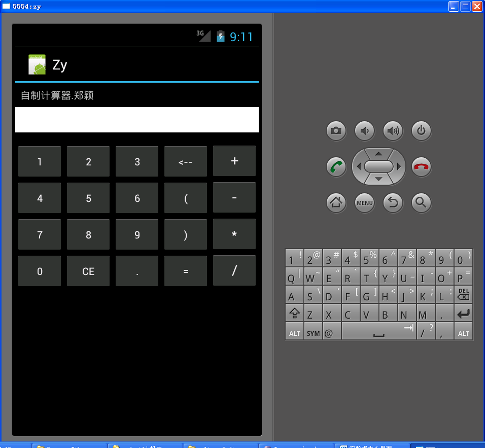Tap the CE clear button
Image resolution: width=485 pixels, height=448 pixels.
[x=88, y=271]
